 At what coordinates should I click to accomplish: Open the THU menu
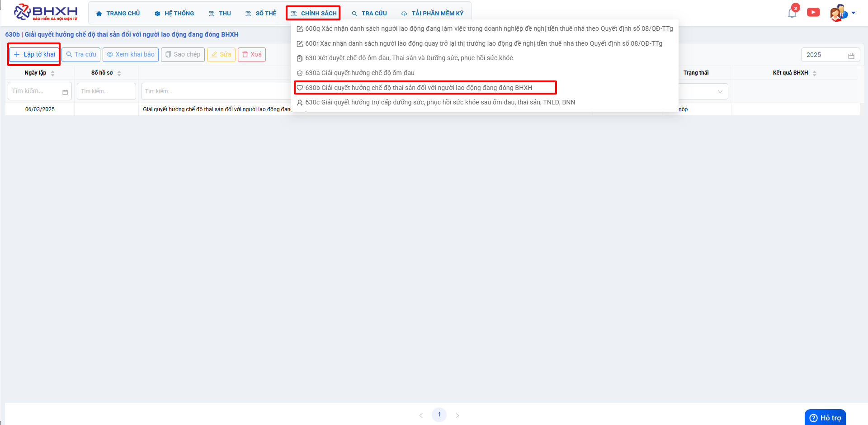[x=220, y=13]
